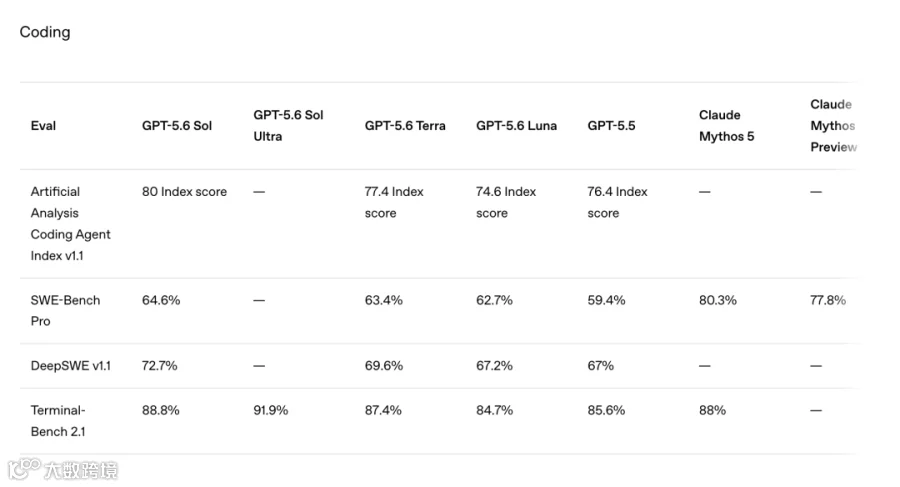Click the Terminal-Bench 2.1 row label
Viewport: 900px width, 487px height.
coord(58,421)
